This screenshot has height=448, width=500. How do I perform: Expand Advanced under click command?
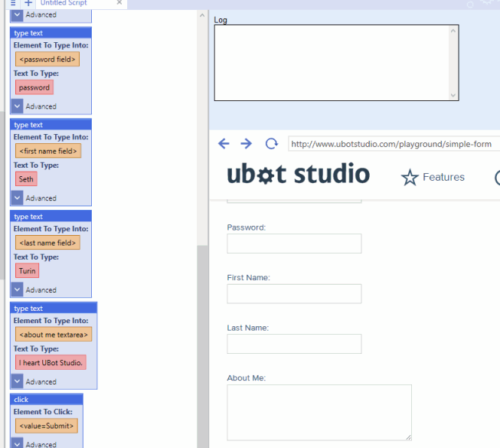point(17,443)
